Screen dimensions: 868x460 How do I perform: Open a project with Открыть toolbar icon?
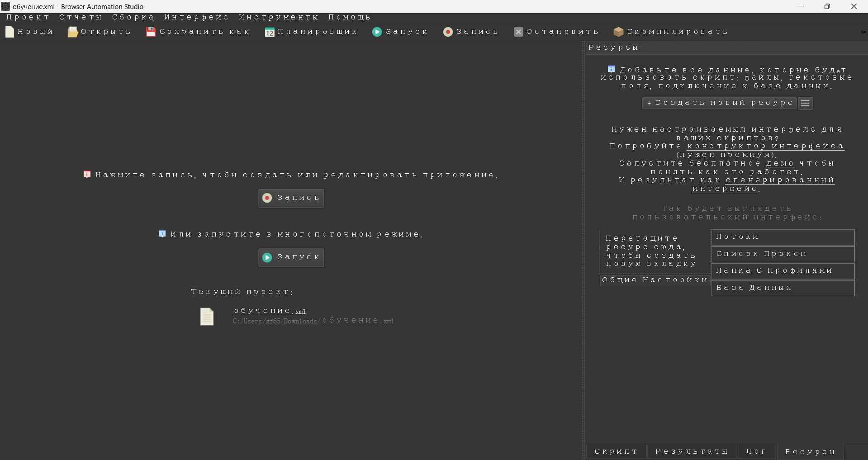point(72,32)
